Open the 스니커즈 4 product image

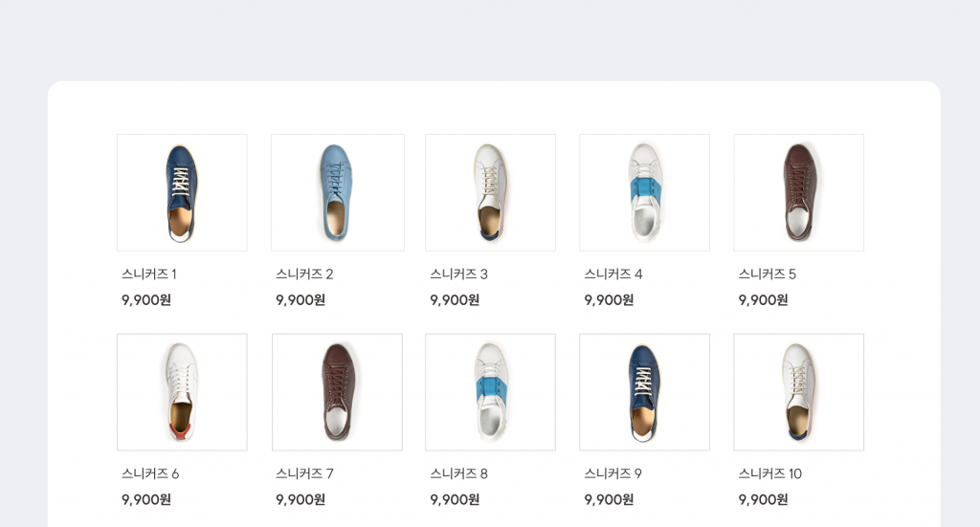(x=644, y=192)
